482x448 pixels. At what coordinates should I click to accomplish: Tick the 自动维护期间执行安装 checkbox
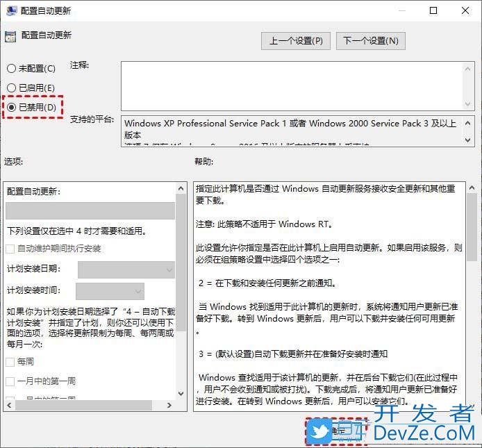tap(10, 249)
